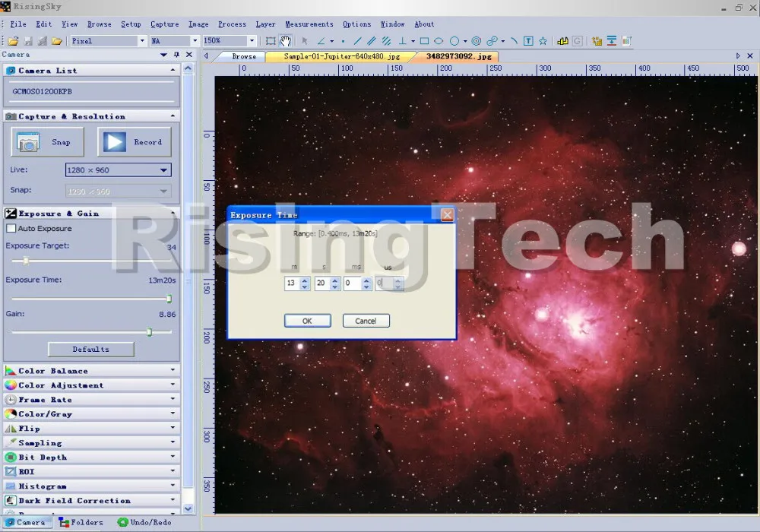Viewport: 760px width, 532px height.
Task: Open the Measurements menu
Action: 309,24
